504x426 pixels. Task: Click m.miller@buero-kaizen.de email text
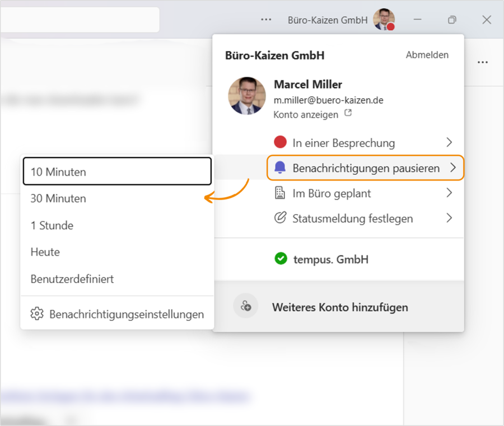click(328, 100)
